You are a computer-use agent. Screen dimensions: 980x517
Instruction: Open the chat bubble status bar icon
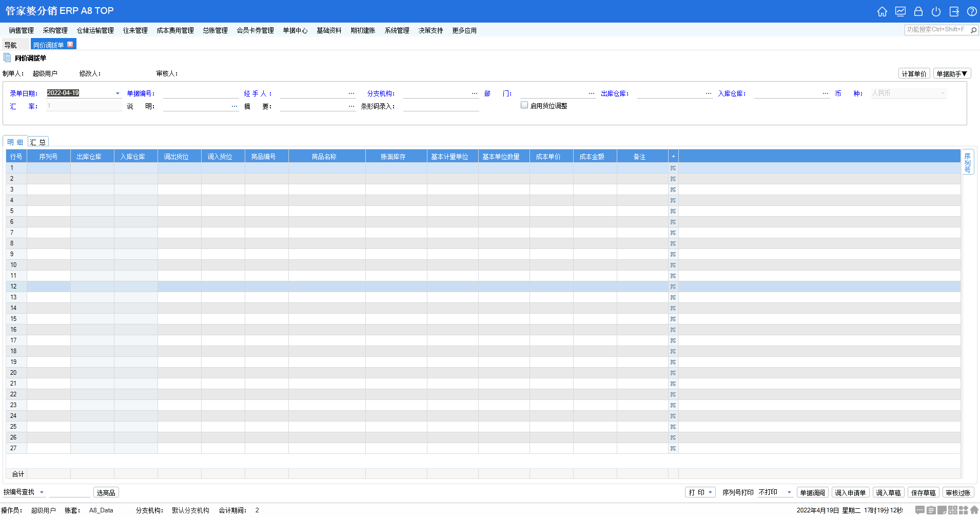tap(920, 510)
